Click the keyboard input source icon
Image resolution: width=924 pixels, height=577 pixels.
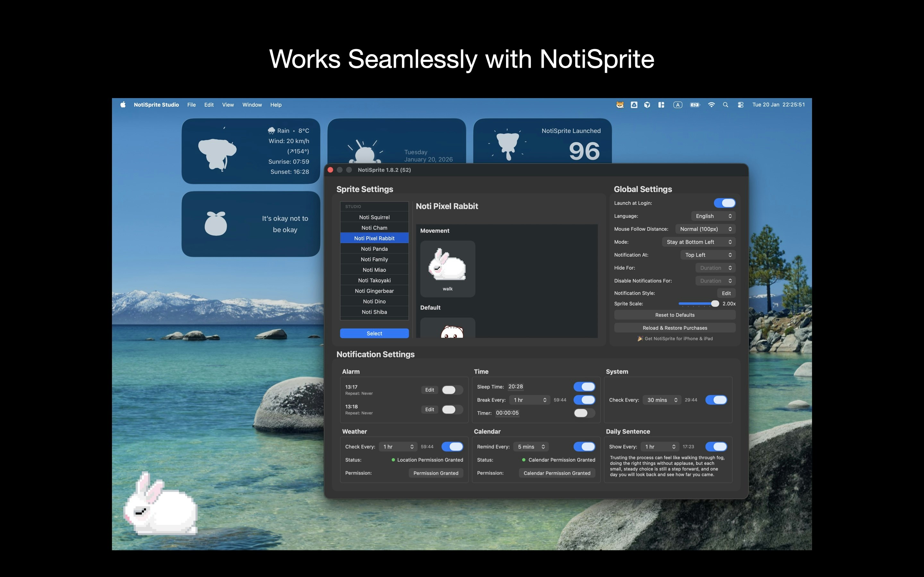click(678, 105)
